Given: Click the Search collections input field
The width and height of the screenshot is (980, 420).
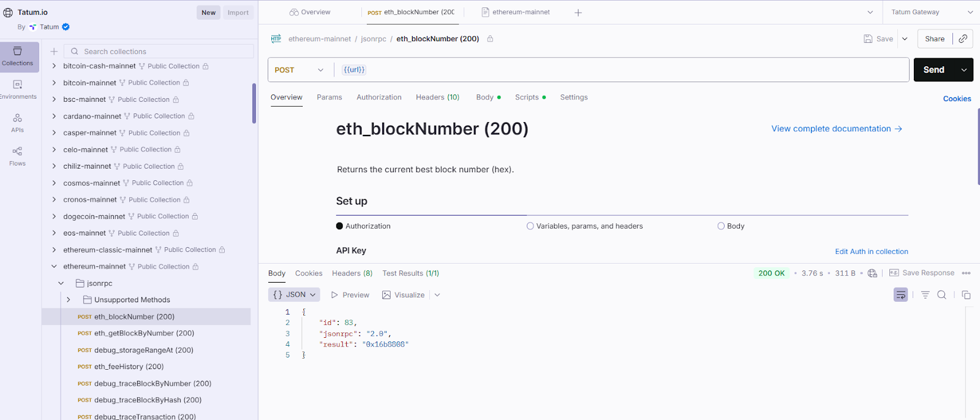Looking at the screenshot, I should (159, 52).
